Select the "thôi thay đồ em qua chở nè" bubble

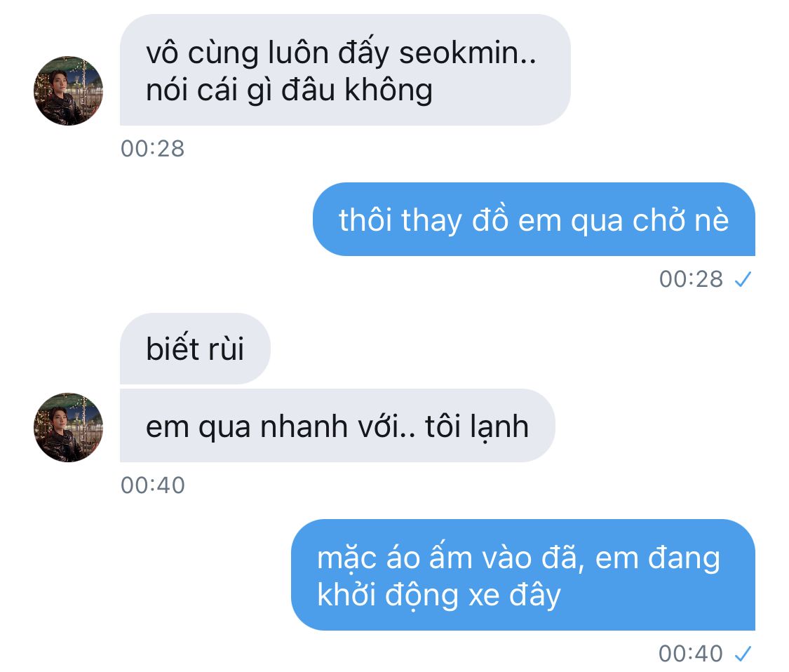534,219
